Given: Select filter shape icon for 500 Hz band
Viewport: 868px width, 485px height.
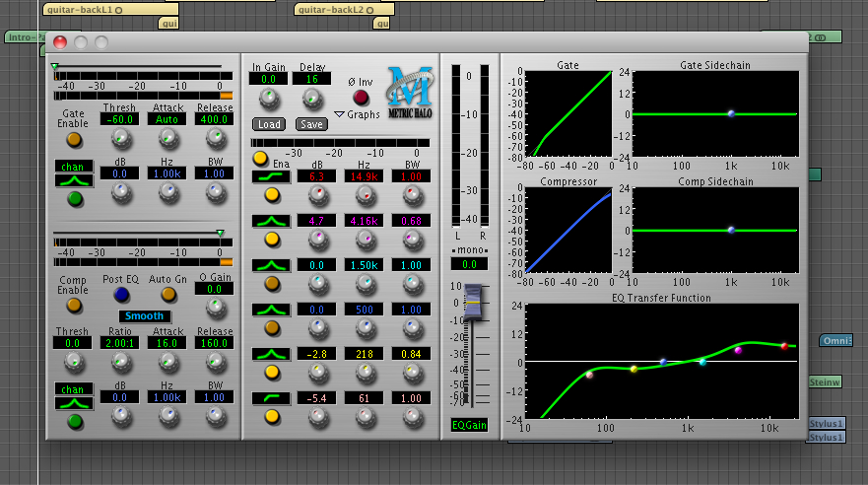Looking at the screenshot, I should (x=271, y=310).
